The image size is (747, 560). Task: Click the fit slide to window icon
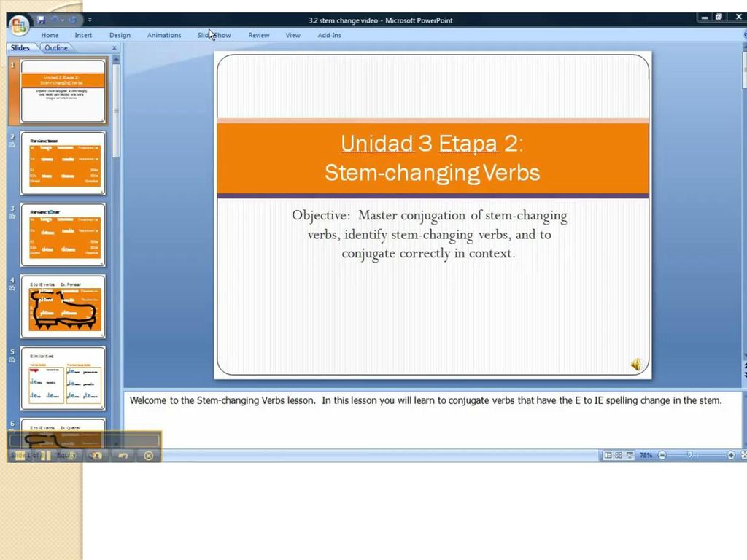tap(743, 455)
